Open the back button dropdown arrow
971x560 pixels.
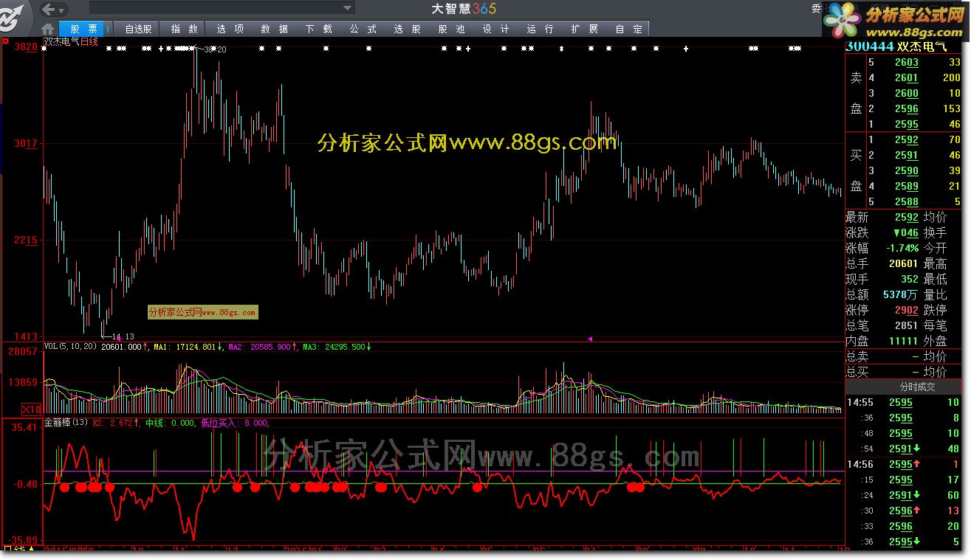coord(63,10)
